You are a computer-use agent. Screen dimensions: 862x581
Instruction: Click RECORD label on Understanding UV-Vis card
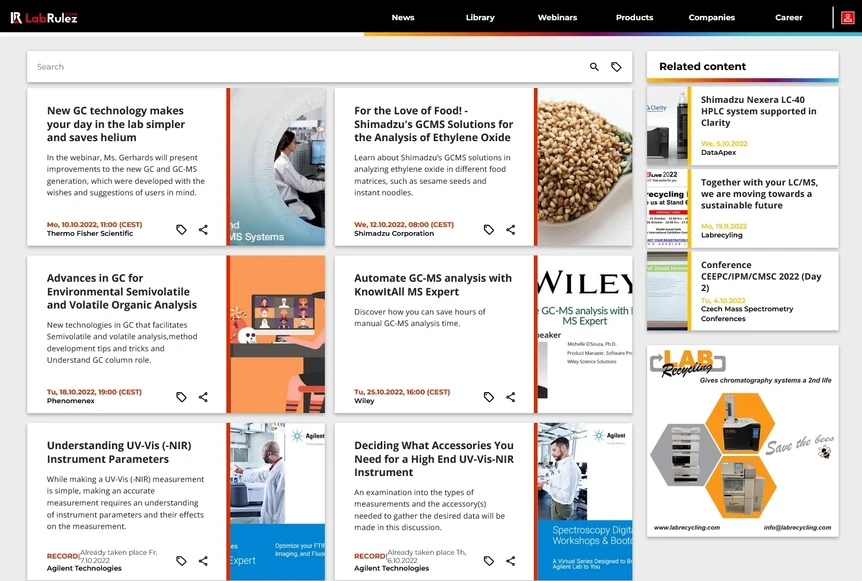63,556
